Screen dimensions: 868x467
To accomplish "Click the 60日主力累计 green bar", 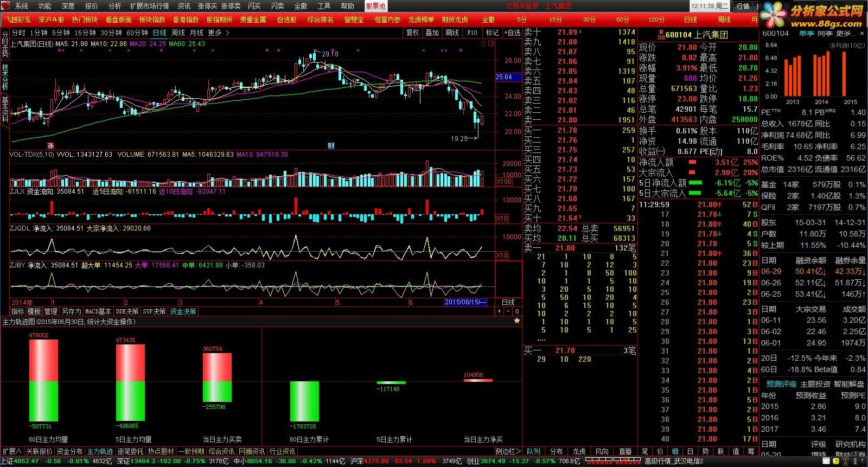I will point(304,402).
